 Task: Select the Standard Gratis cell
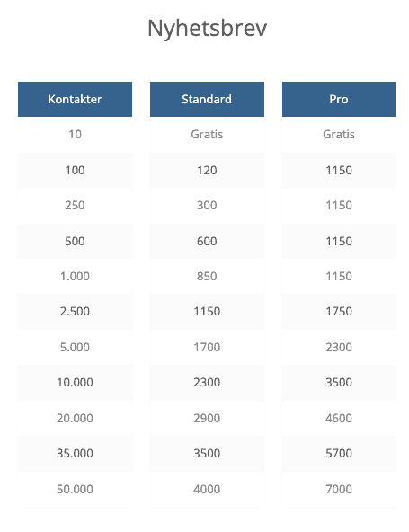tap(207, 135)
